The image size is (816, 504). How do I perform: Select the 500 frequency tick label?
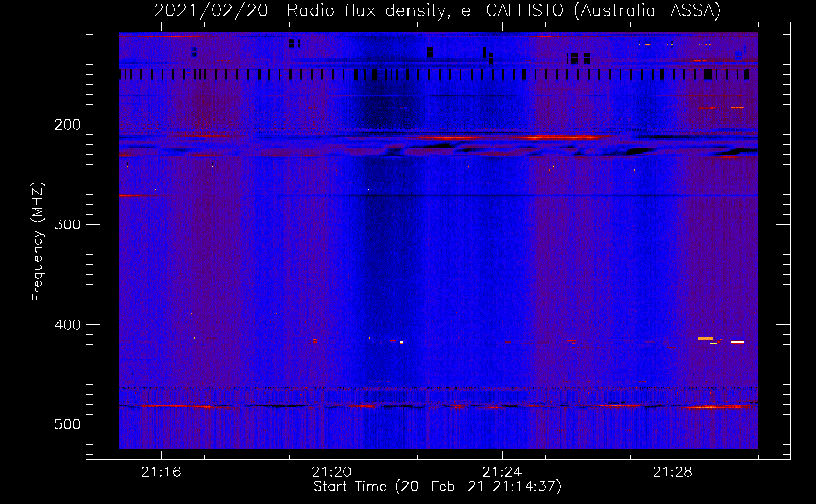point(68,424)
